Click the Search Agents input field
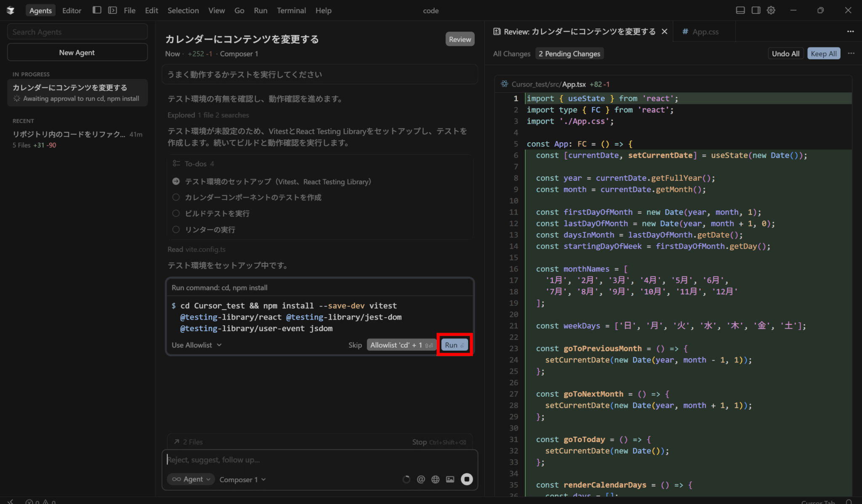Image resolution: width=862 pixels, height=504 pixels. click(77, 32)
